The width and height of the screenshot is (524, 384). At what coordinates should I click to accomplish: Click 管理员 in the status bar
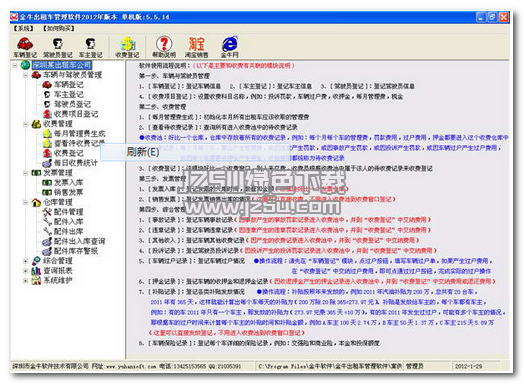[x=415, y=366]
